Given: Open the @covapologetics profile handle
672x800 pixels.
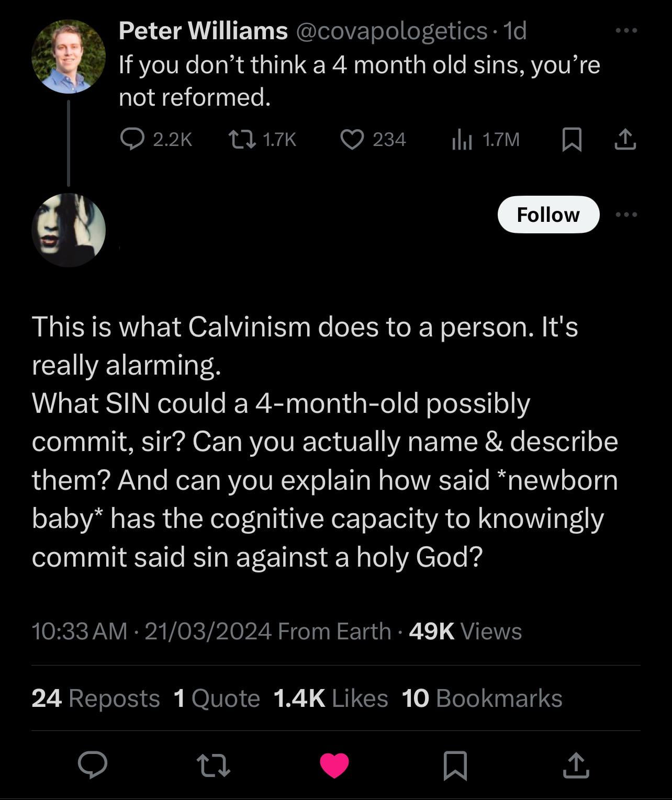Looking at the screenshot, I should click(x=392, y=31).
